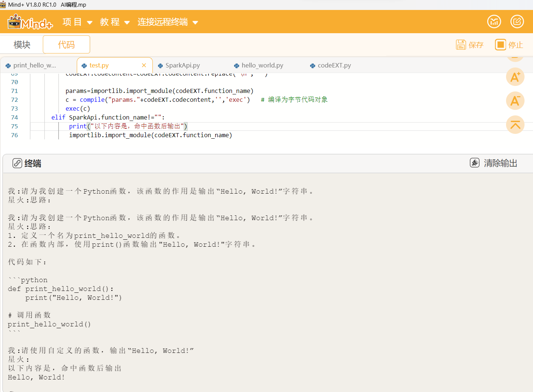Click the # 调用函数 terminal comment
Viewport: 533px width, 392px height.
[29, 315]
